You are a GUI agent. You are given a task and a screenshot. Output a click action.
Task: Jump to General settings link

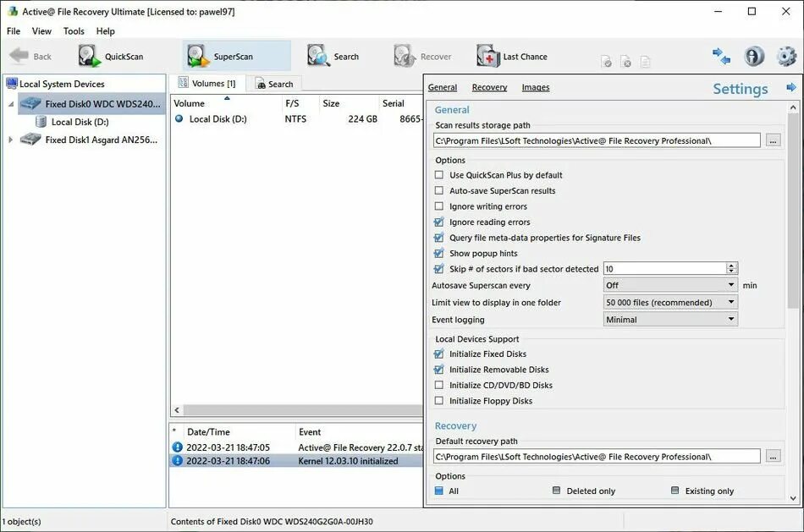(x=443, y=88)
